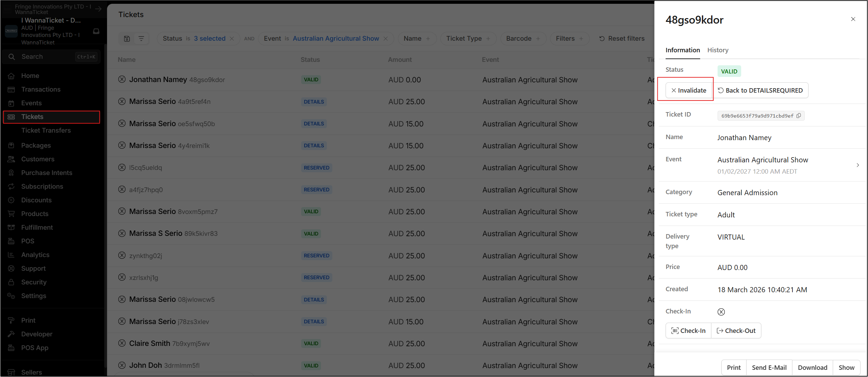Screen dimensions: 868x377
Task: Open the Discounts sidebar item
Action: coord(36,200)
